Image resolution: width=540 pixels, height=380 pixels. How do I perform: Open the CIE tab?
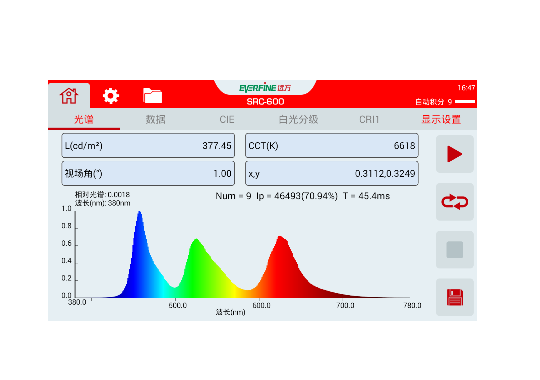click(x=227, y=120)
